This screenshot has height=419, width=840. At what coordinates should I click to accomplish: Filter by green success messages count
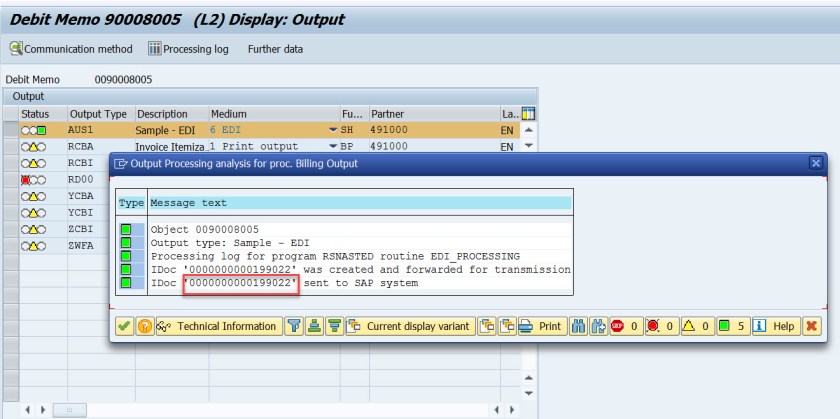click(x=733, y=326)
